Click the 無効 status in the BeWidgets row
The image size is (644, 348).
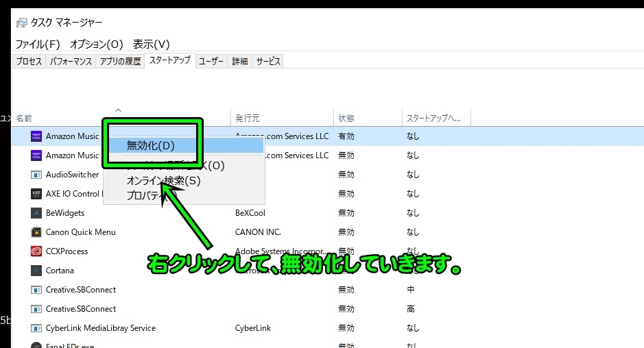346,213
